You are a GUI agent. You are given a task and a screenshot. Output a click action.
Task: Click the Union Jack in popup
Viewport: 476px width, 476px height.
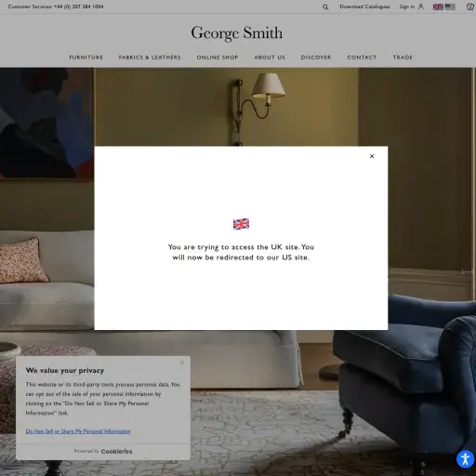tap(241, 224)
